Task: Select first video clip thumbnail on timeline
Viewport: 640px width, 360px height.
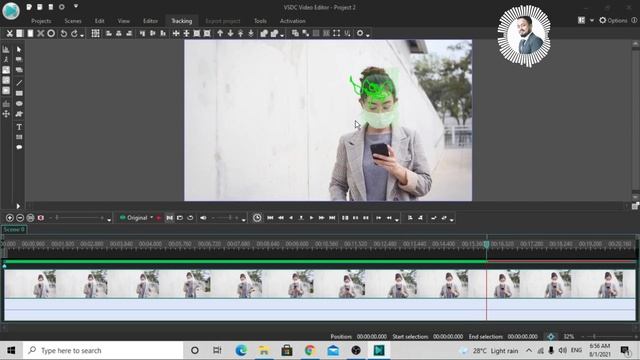Action: (x=30, y=284)
